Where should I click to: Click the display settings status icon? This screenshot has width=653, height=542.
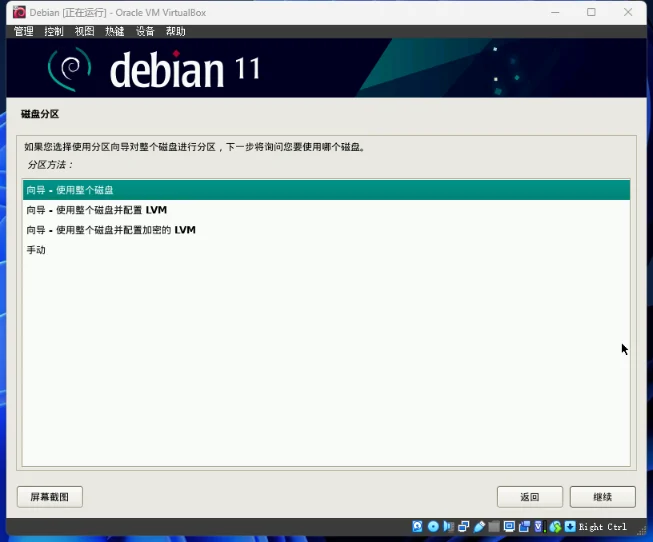coord(509,527)
